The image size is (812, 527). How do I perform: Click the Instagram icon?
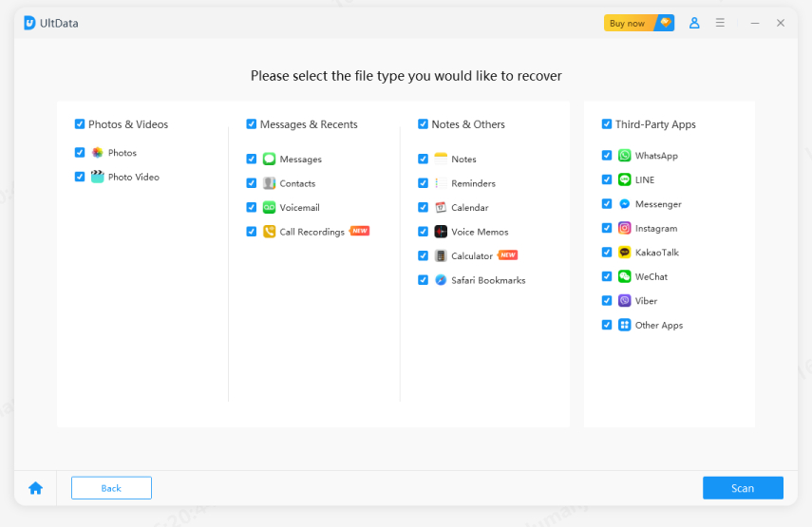pyautogui.click(x=625, y=228)
